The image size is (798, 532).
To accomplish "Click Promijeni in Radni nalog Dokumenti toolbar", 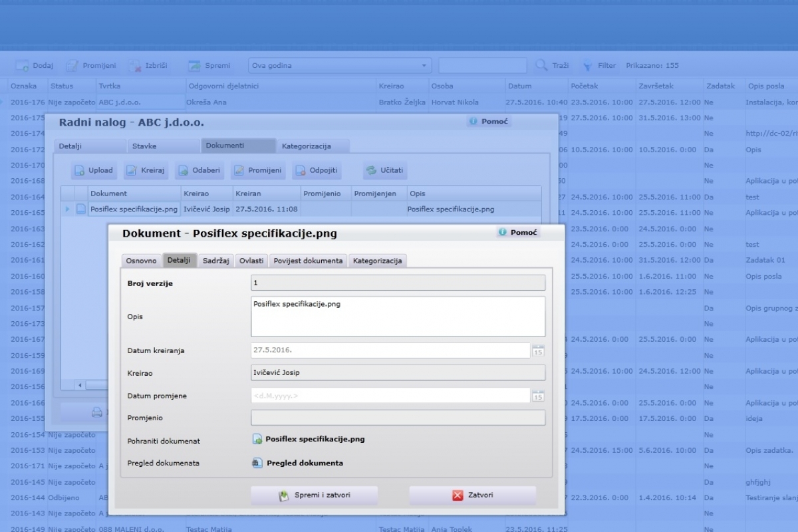I will 257,170.
